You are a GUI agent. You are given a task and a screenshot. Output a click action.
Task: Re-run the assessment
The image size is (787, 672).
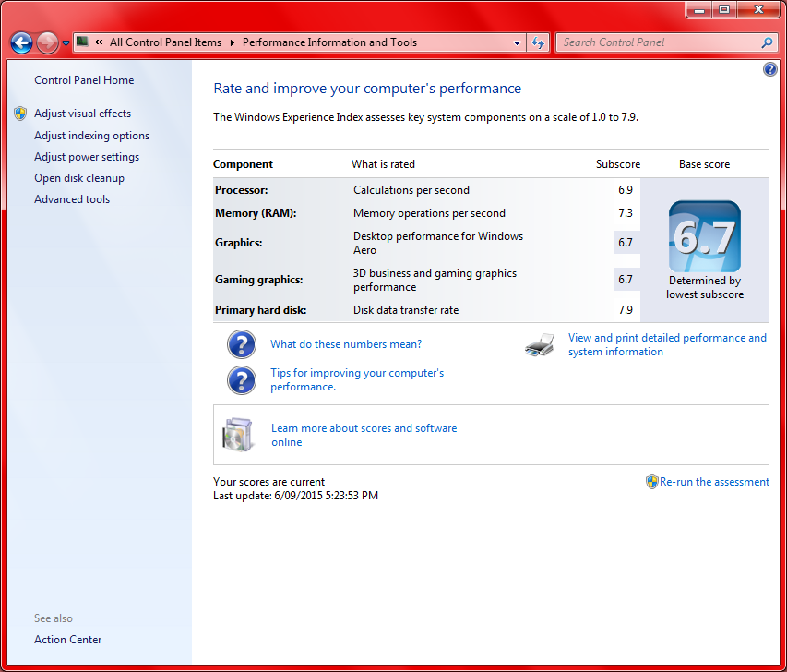[714, 482]
